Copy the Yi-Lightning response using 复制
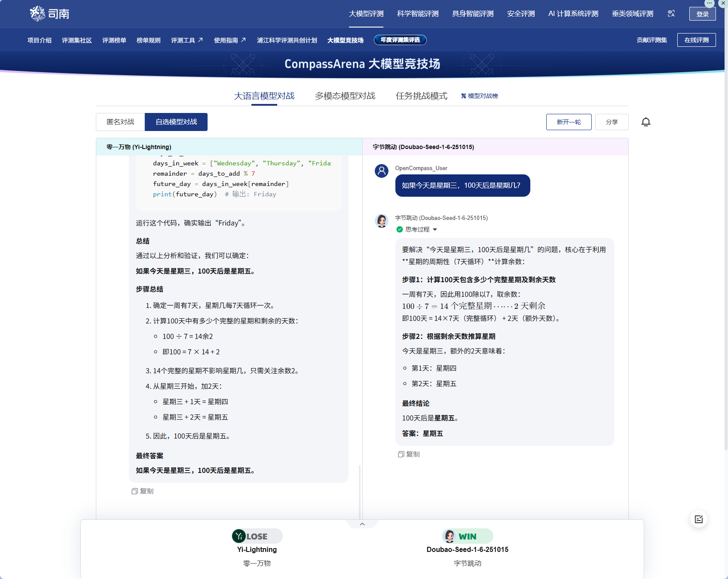Image resolution: width=728 pixels, height=579 pixels. click(143, 491)
